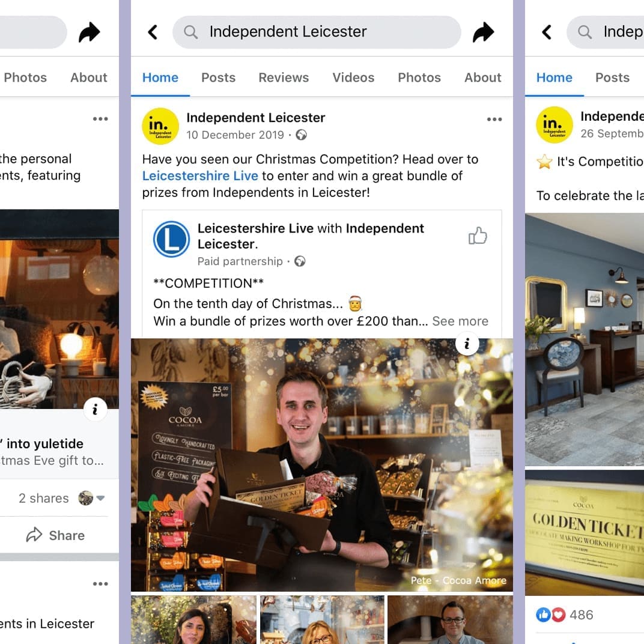Screen dimensions: 644x644
Task: Click the Independent Leicester search field
Action: (x=316, y=32)
